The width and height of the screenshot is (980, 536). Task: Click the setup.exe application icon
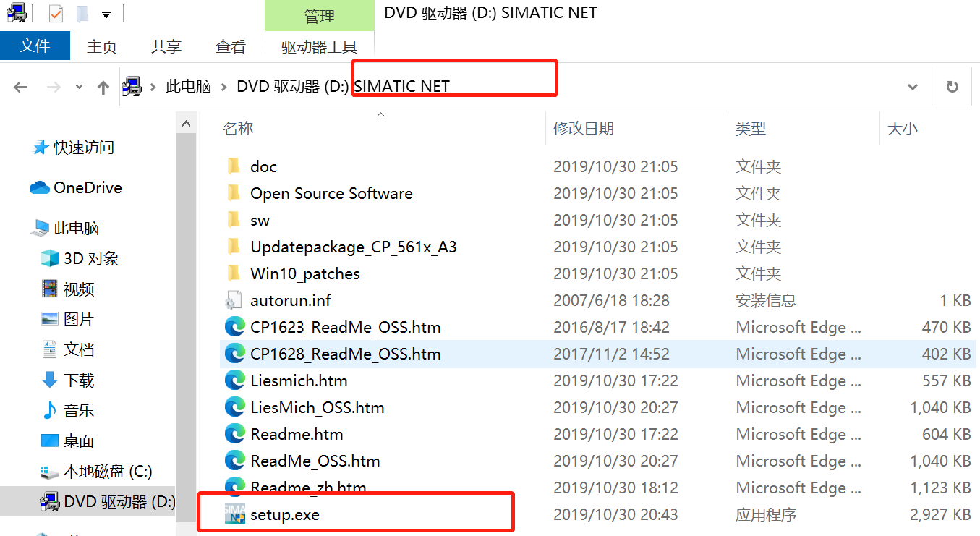tap(234, 514)
